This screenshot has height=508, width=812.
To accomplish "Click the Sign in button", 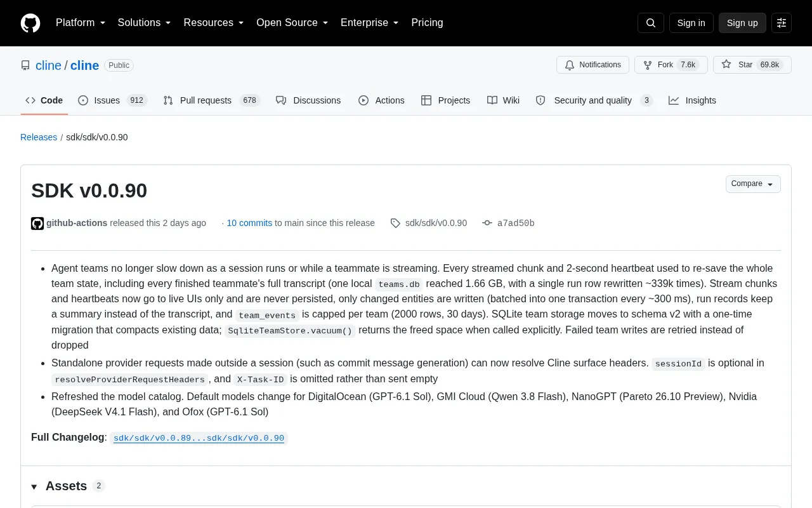I will coord(691,23).
